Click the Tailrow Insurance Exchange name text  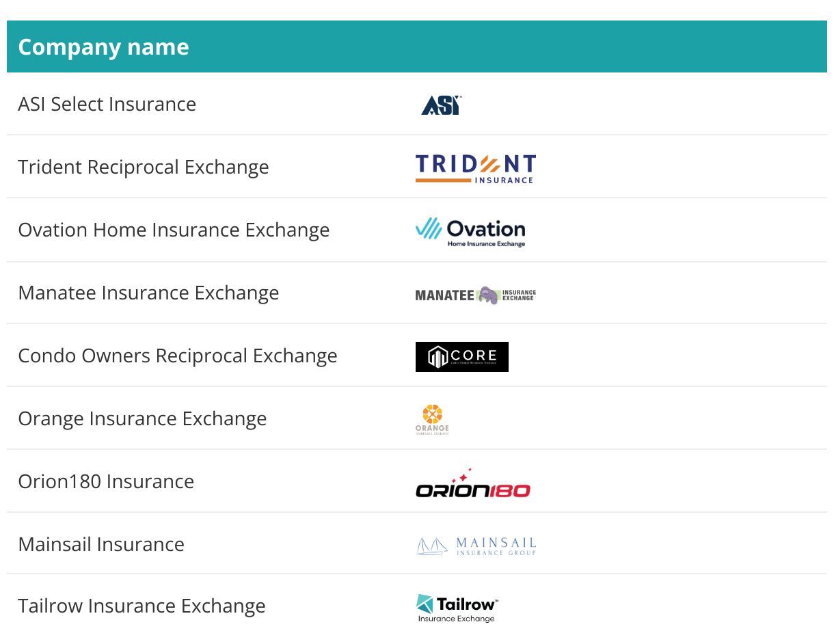point(142,606)
